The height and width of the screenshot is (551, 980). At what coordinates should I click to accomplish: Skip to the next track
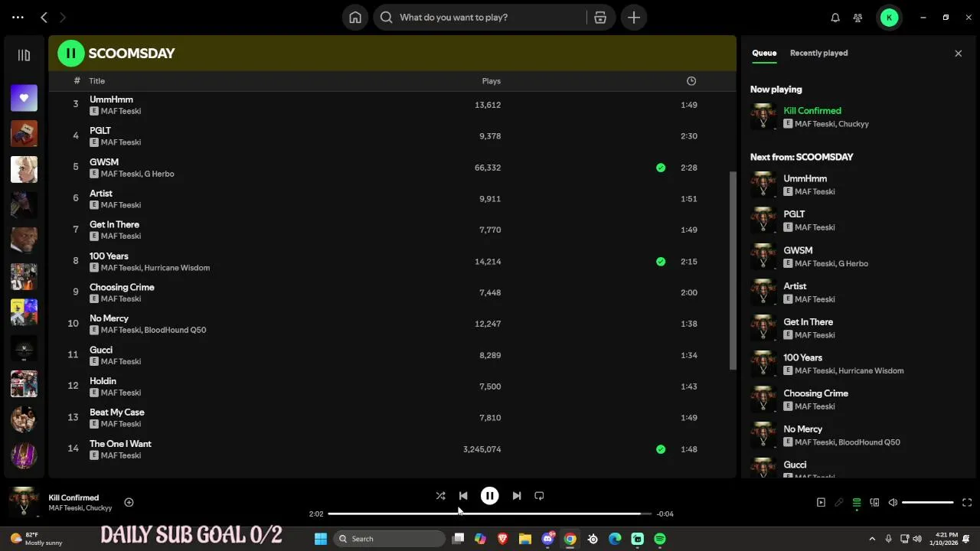pyautogui.click(x=516, y=496)
